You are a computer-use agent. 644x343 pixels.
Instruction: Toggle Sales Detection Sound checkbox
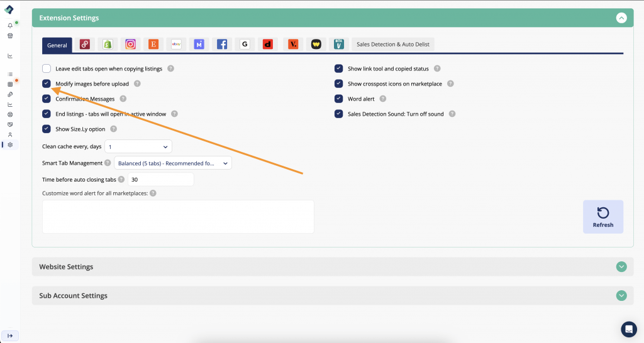338,114
